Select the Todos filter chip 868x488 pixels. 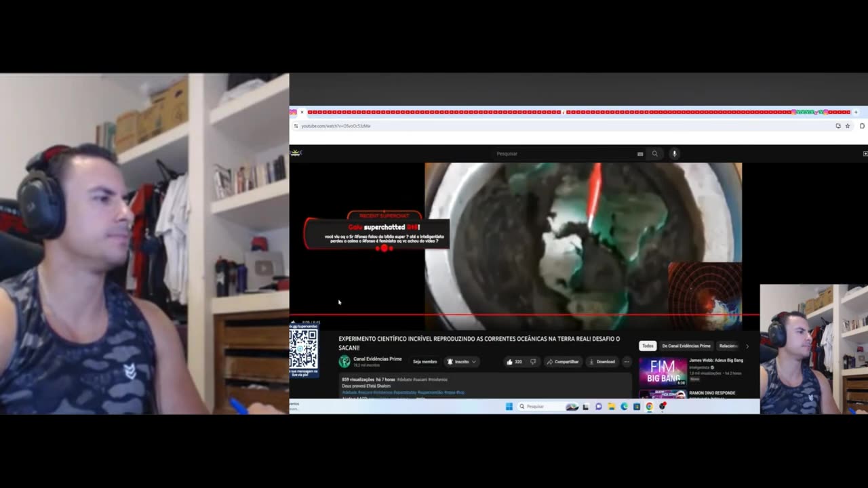pos(648,346)
